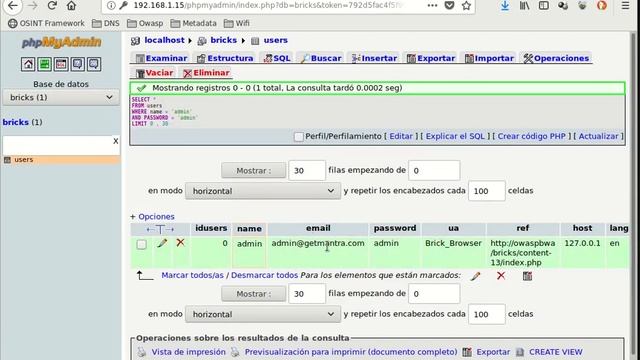Click Explicar el SQL link
The height and width of the screenshot is (360, 640).
coord(455,136)
